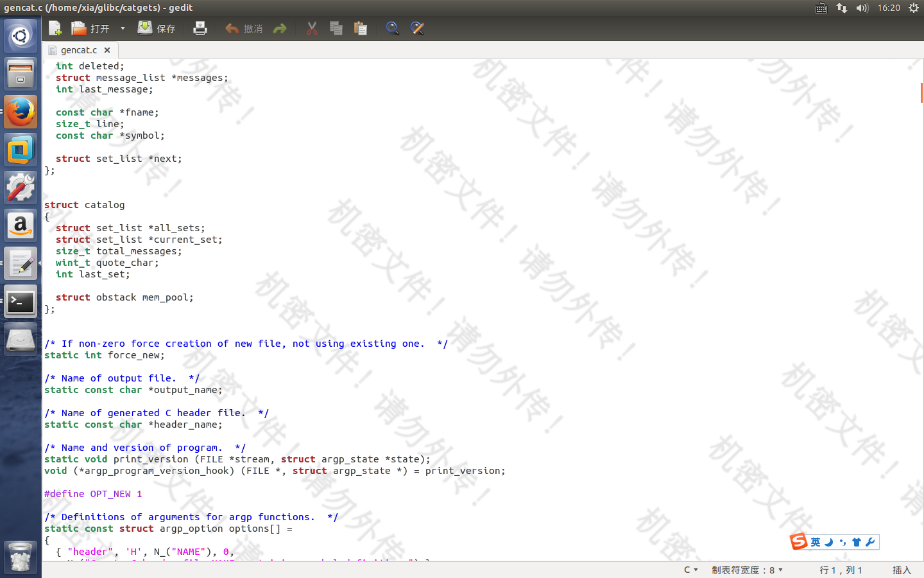Click '#define OPT_NEW 1' line

pyautogui.click(x=93, y=494)
